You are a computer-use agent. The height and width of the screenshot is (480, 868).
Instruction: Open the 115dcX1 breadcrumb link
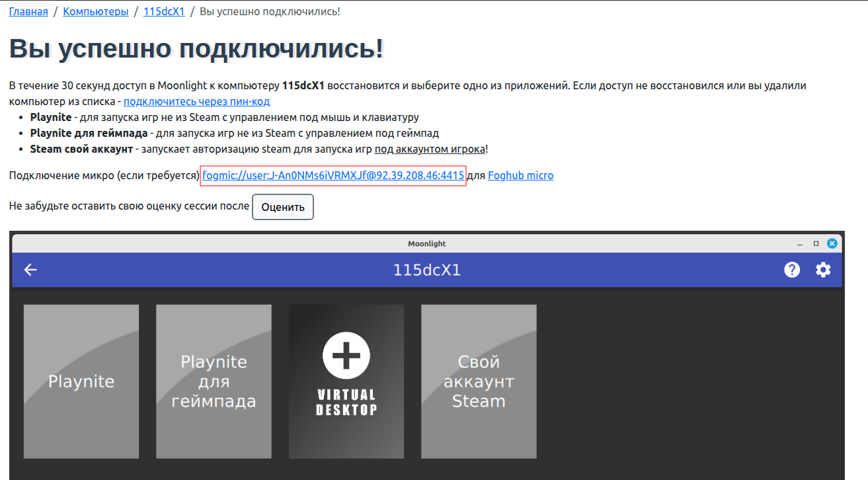[164, 12]
